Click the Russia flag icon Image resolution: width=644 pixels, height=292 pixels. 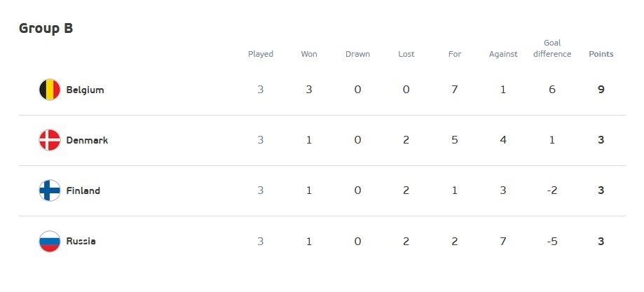pyautogui.click(x=50, y=241)
